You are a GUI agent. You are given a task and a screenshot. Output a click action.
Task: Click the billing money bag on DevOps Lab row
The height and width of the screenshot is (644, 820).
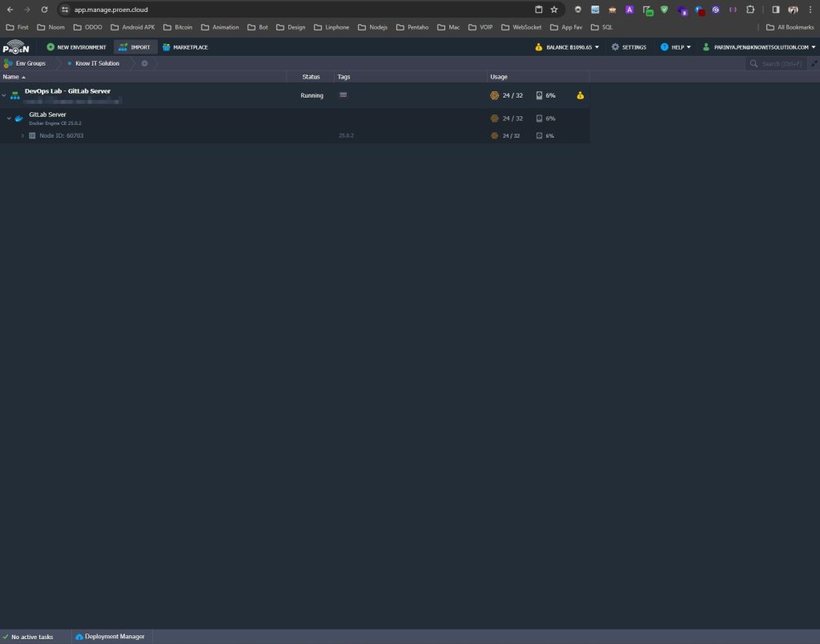(x=580, y=95)
